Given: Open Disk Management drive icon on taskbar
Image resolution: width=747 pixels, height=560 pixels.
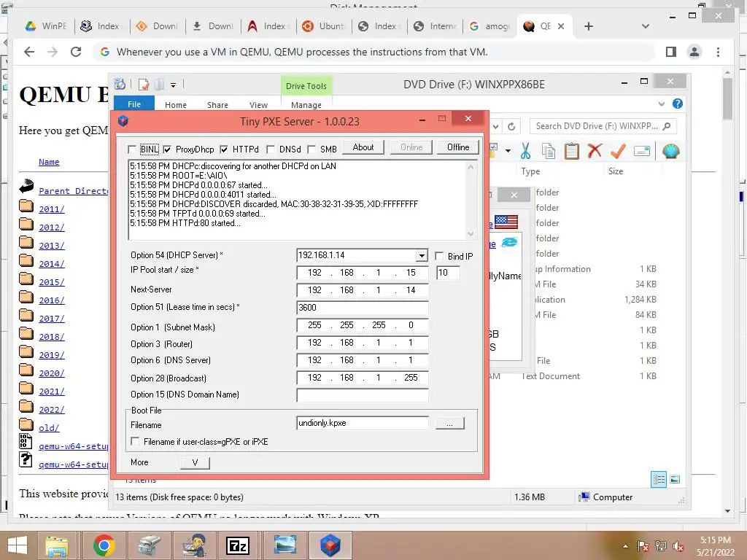Looking at the screenshot, I should 149,545.
